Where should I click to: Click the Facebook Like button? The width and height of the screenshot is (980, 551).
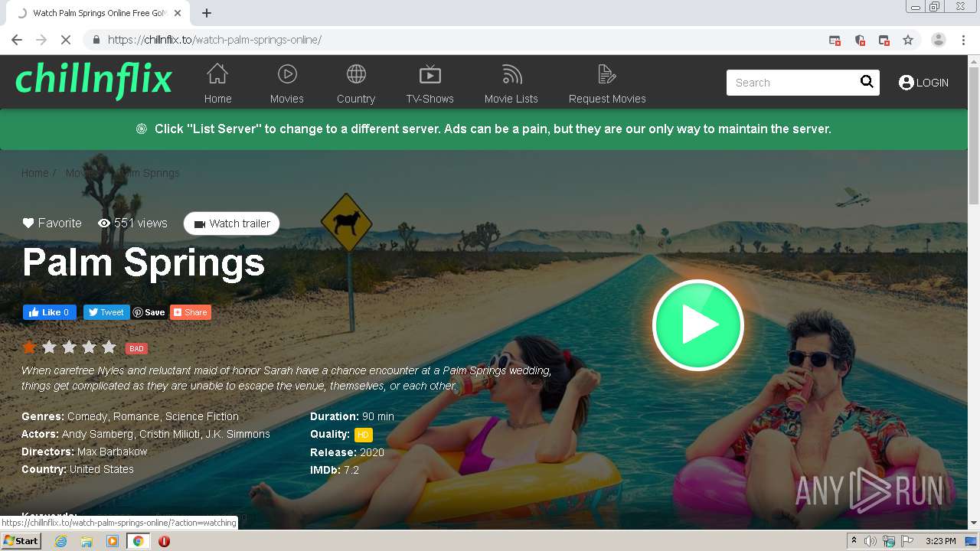coord(49,312)
